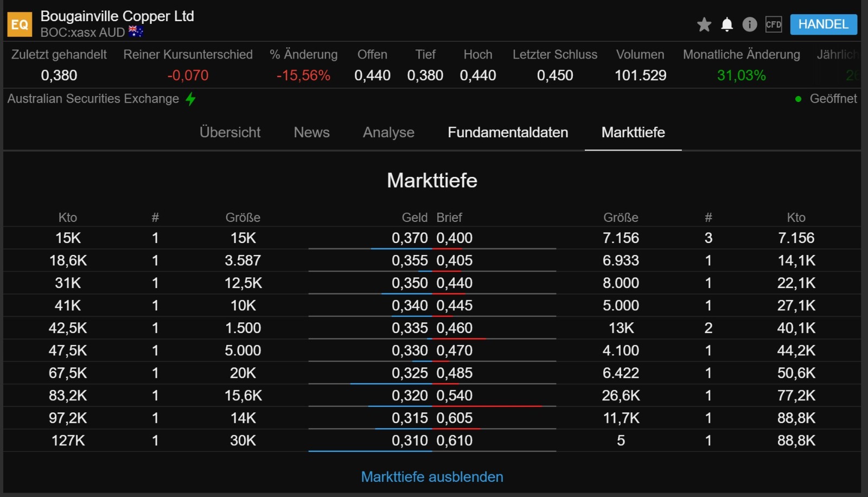Open the Analyse tab
868x497 pixels.
[388, 132]
